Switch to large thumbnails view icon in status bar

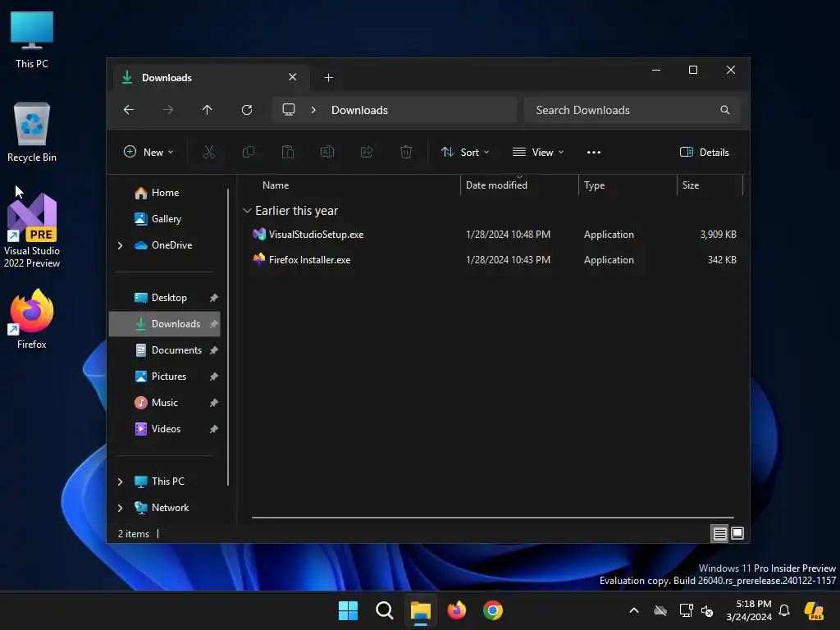tap(737, 533)
